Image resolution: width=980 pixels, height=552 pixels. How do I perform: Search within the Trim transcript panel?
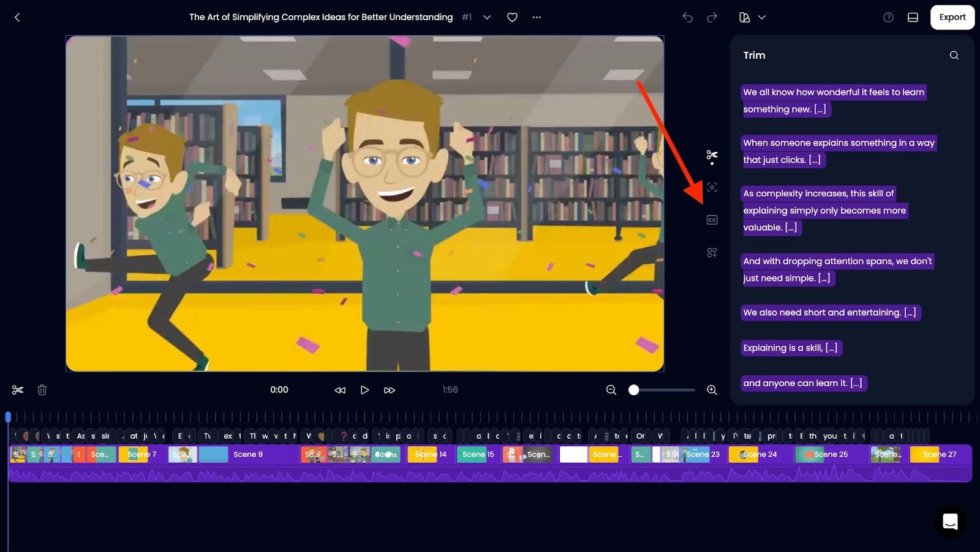[x=954, y=55]
